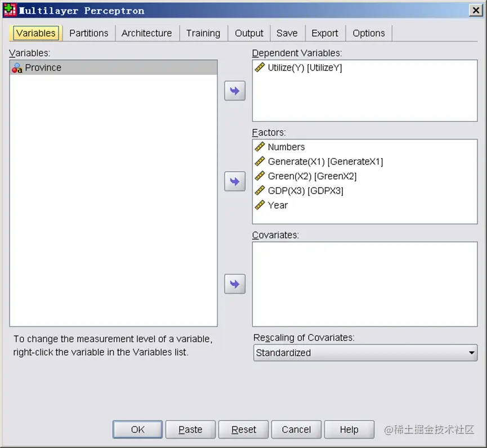Click inside the empty Covariates list box

point(365,284)
